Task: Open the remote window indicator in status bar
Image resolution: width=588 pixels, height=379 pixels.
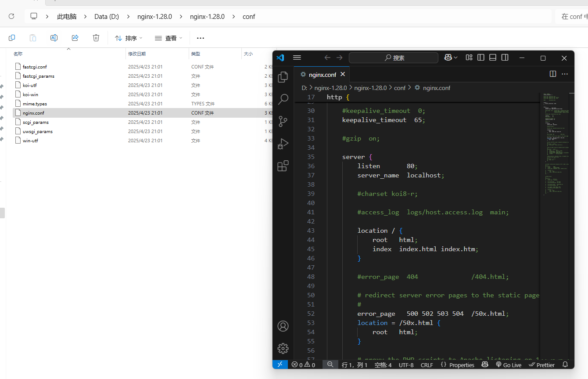Action: pyautogui.click(x=280, y=365)
